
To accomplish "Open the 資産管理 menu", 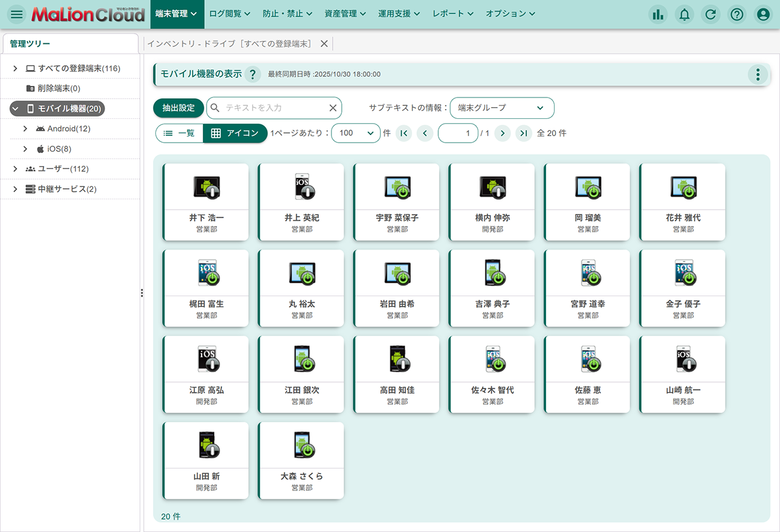I will coord(345,14).
